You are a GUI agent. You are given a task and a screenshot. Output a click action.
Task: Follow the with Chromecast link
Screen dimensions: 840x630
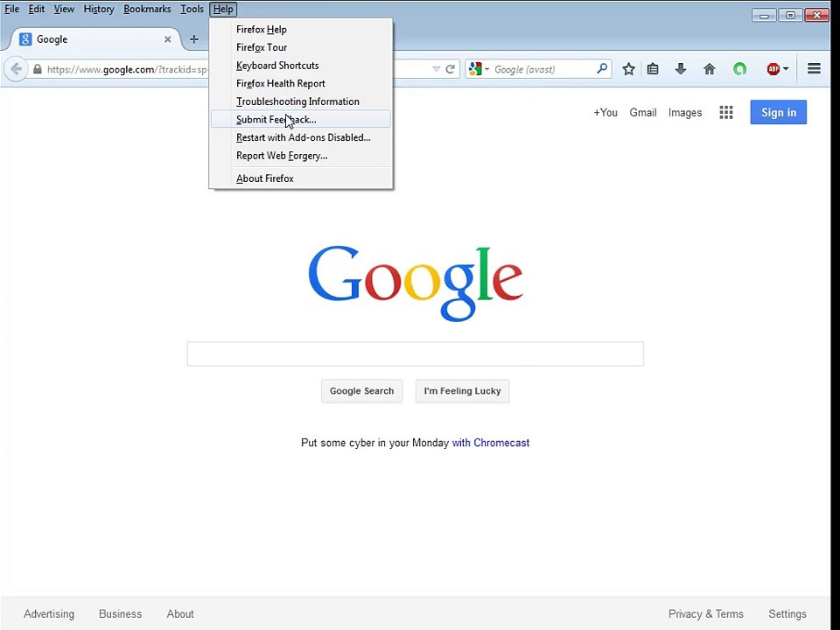coord(491,443)
